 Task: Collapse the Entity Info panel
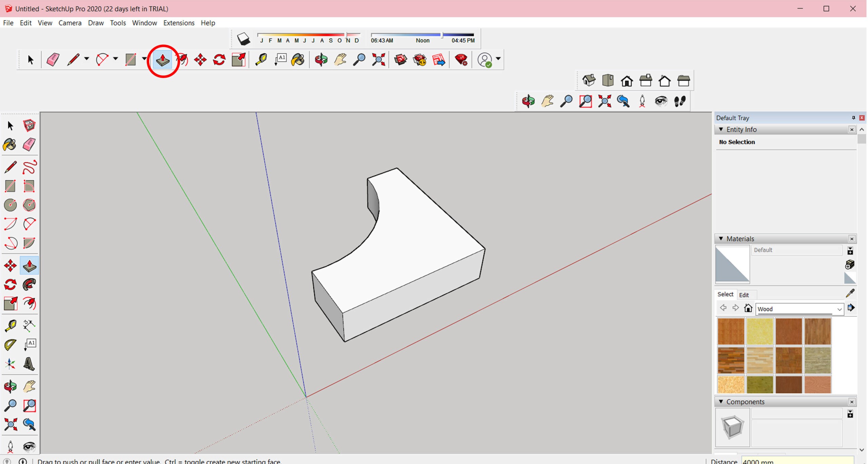(x=721, y=130)
